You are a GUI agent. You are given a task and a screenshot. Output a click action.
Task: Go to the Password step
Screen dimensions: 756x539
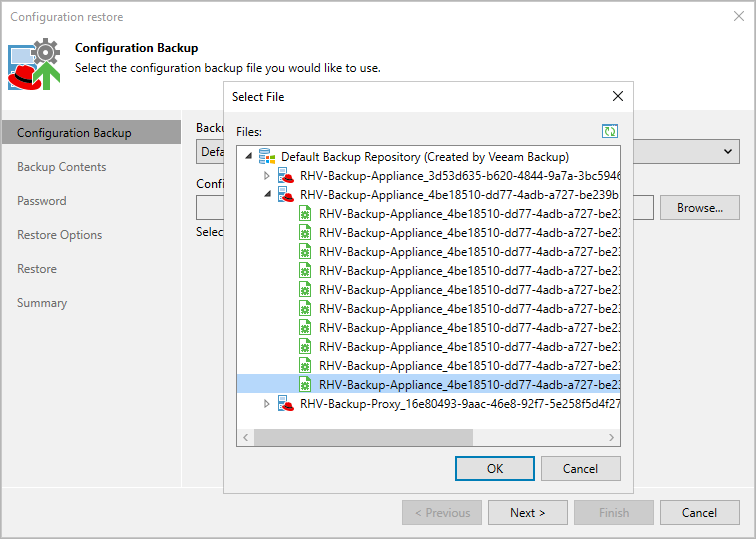[x=42, y=201]
